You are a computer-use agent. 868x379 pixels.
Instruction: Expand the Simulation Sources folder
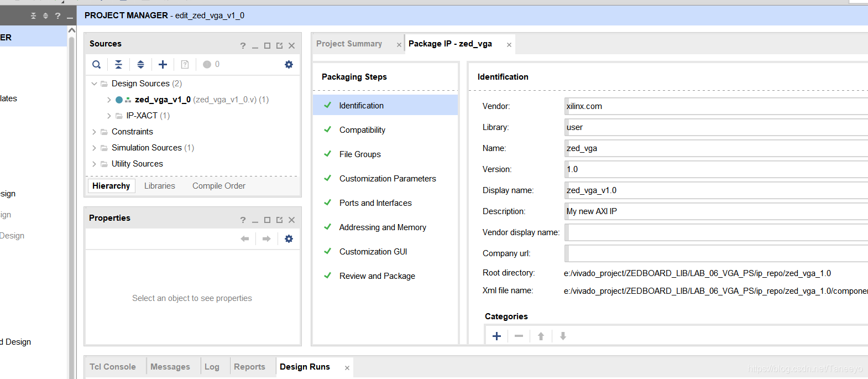[94, 148]
